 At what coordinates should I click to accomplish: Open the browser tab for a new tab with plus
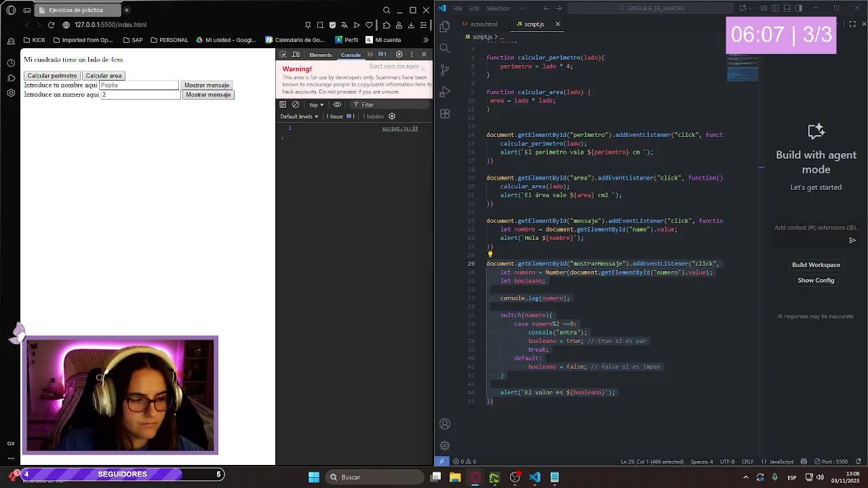point(126,10)
